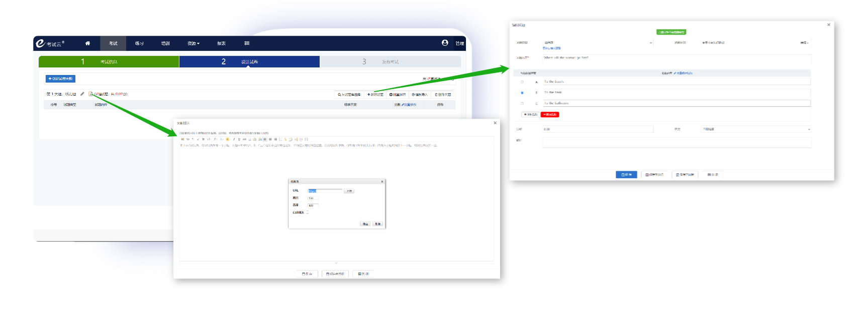Switch to the 练习 menu item

(139, 44)
